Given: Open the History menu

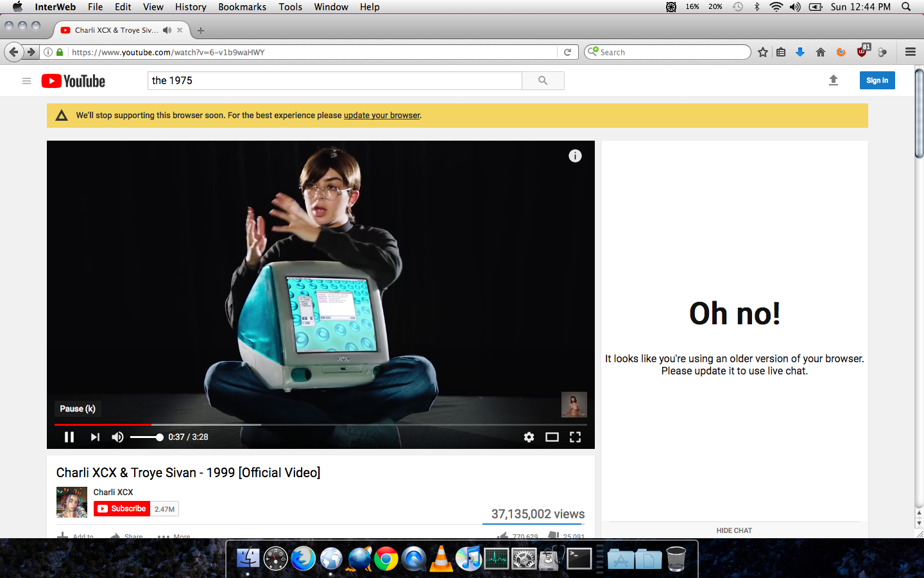Looking at the screenshot, I should [x=191, y=6].
